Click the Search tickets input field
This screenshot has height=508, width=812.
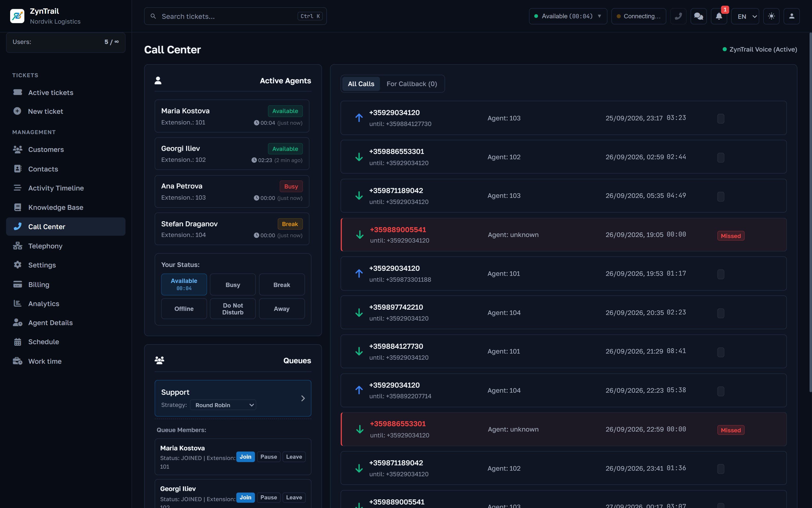tap(235, 16)
